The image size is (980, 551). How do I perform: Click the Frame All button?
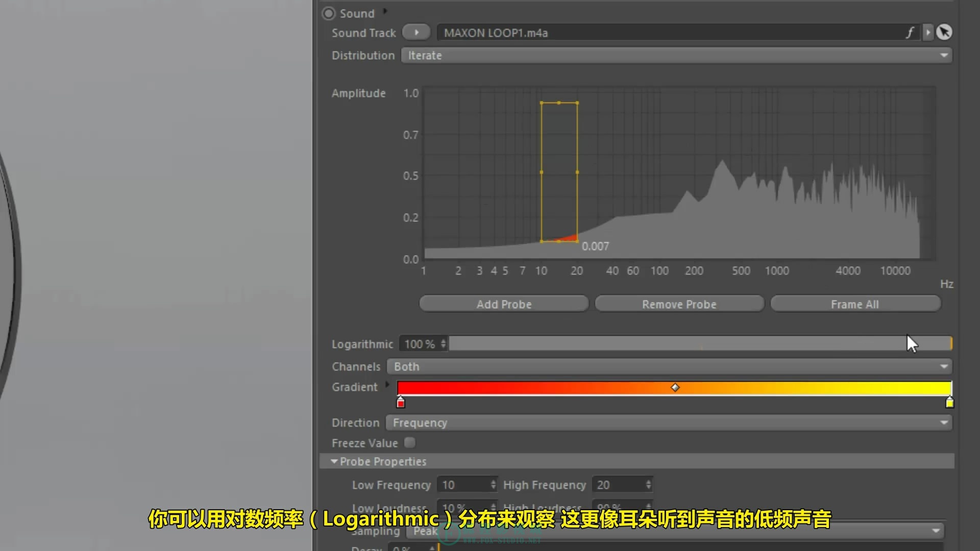(x=855, y=304)
